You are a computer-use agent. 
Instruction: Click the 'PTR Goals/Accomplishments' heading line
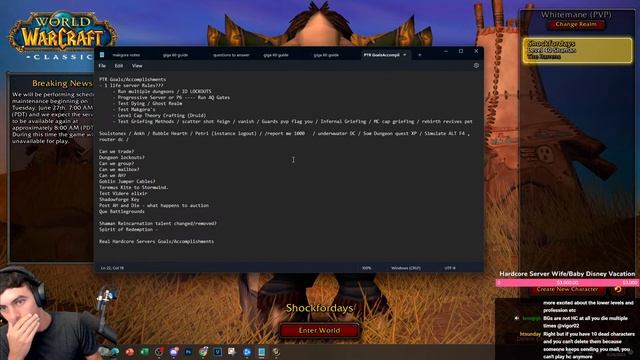coord(133,80)
